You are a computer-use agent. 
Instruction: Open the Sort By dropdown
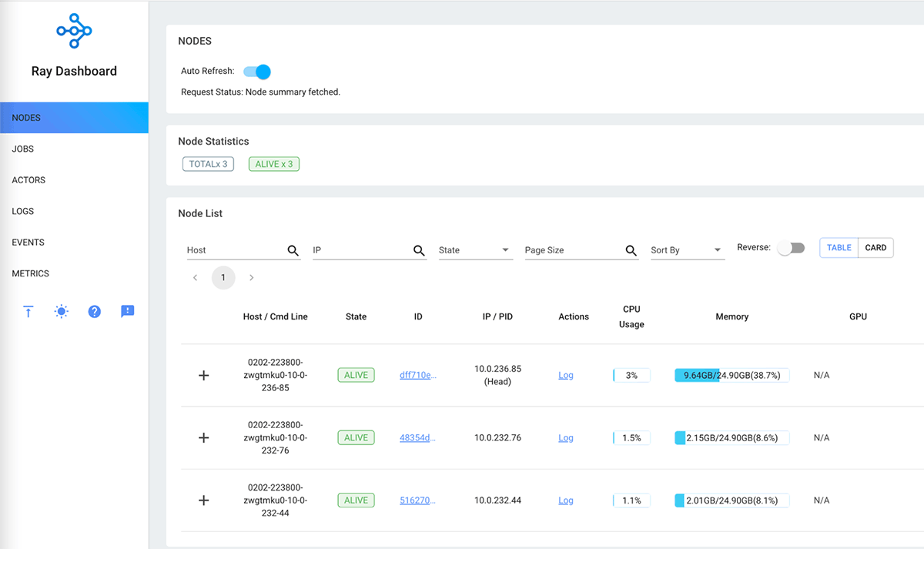(x=687, y=250)
